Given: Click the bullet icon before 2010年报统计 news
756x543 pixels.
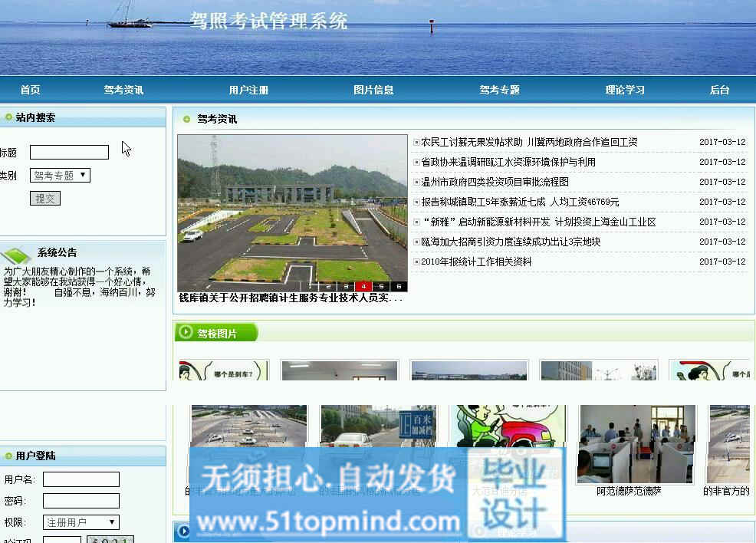Looking at the screenshot, I should (416, 262).
